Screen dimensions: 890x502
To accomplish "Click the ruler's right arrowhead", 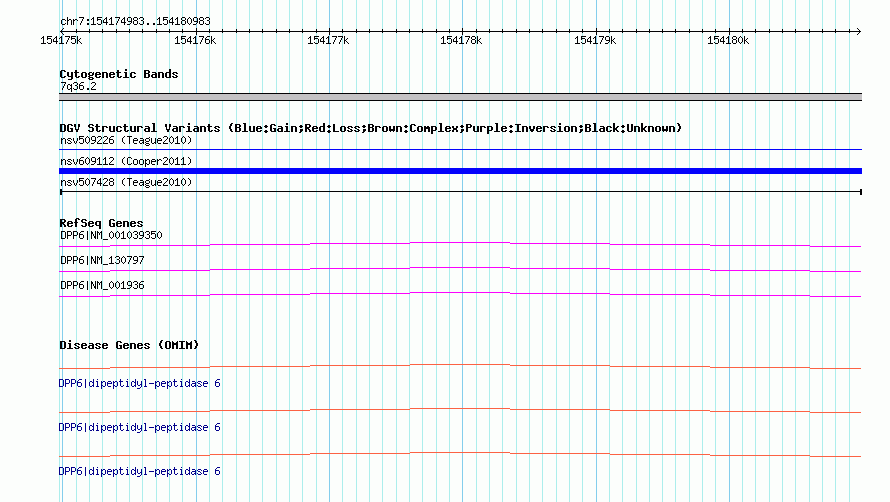I will coord(858,31).
